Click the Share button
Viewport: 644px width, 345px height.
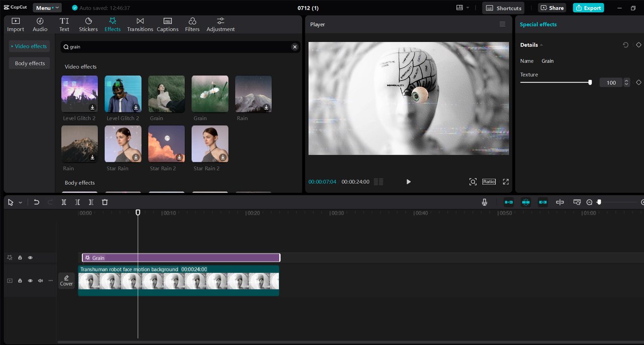552,8
